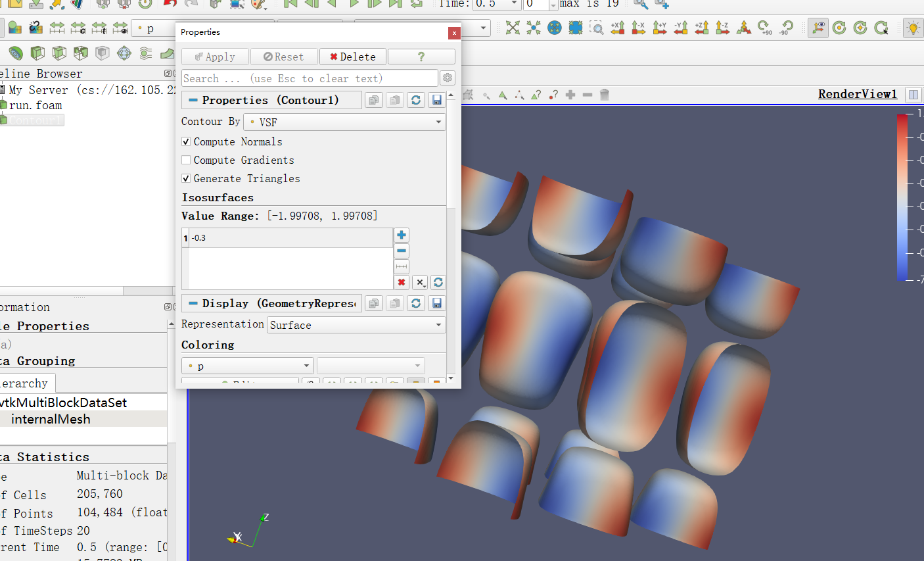Remove selected isosurface value with minus
This screenshot has width=924, height=561.
[x=402, y=251]
